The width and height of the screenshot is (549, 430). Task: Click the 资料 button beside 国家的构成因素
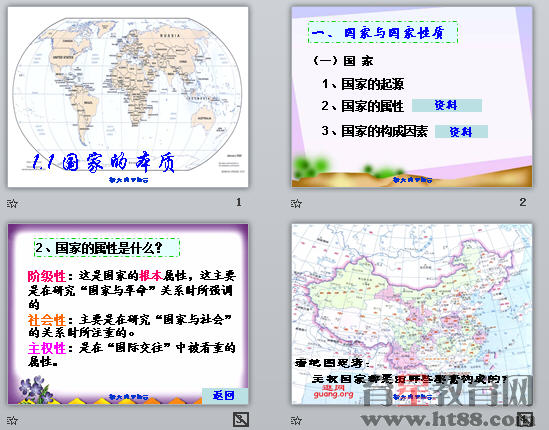(461, 132)
